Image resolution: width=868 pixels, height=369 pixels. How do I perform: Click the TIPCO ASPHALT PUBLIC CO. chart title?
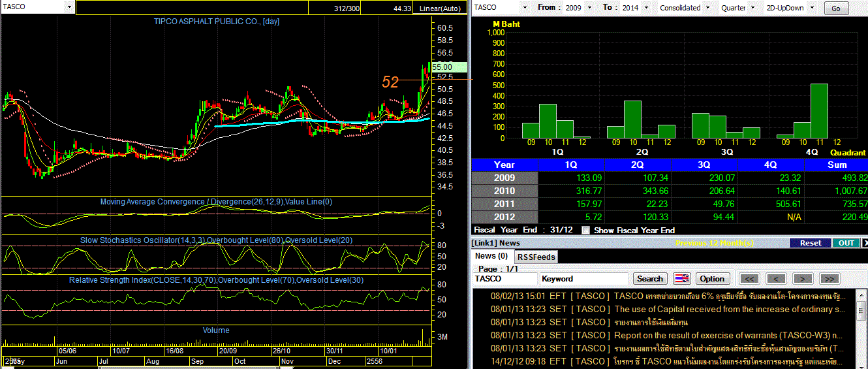pos(217,22)
